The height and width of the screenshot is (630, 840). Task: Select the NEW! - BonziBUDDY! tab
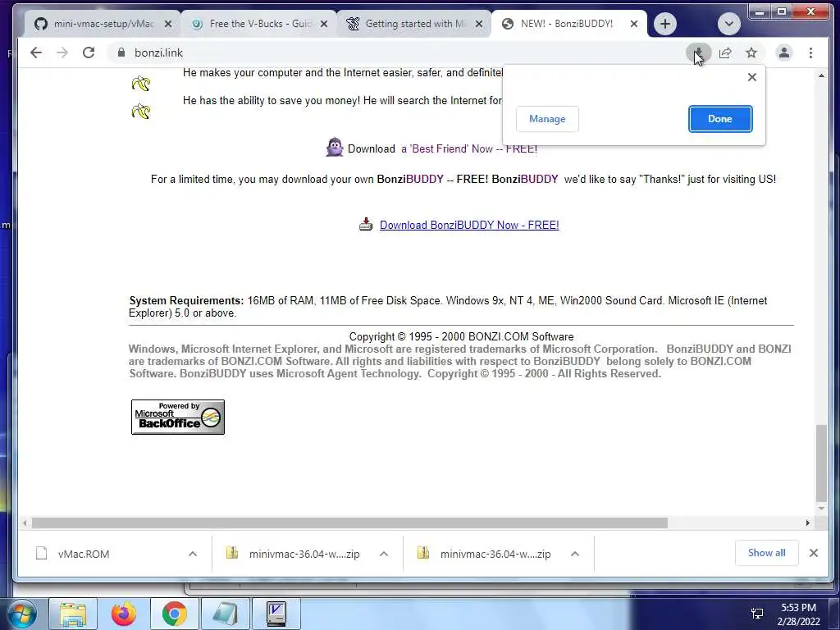click(x=567, y=24)
